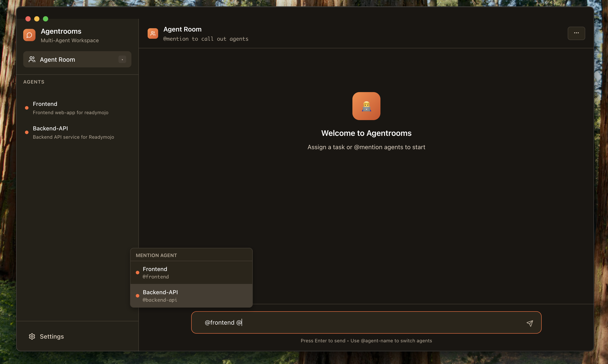Click the status dot next to @frontend in popup
Image resolution: width=608 pixels, height=364 pixels.
[138, 273]
